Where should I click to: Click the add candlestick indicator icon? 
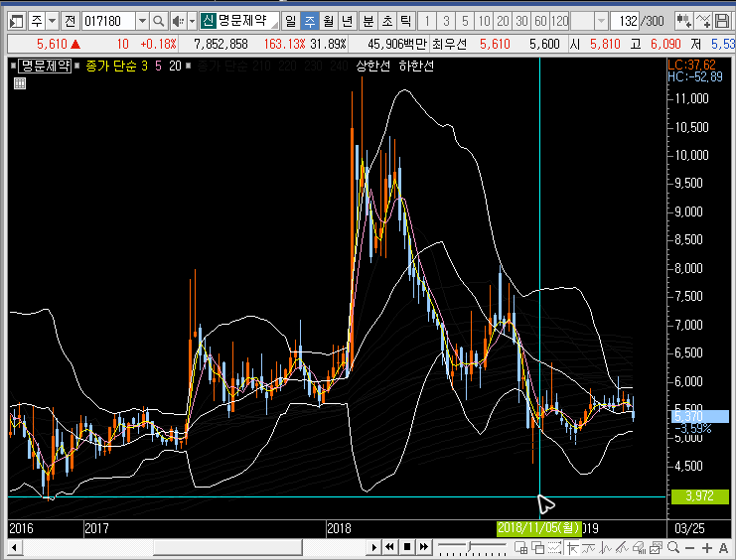[684, 21]
